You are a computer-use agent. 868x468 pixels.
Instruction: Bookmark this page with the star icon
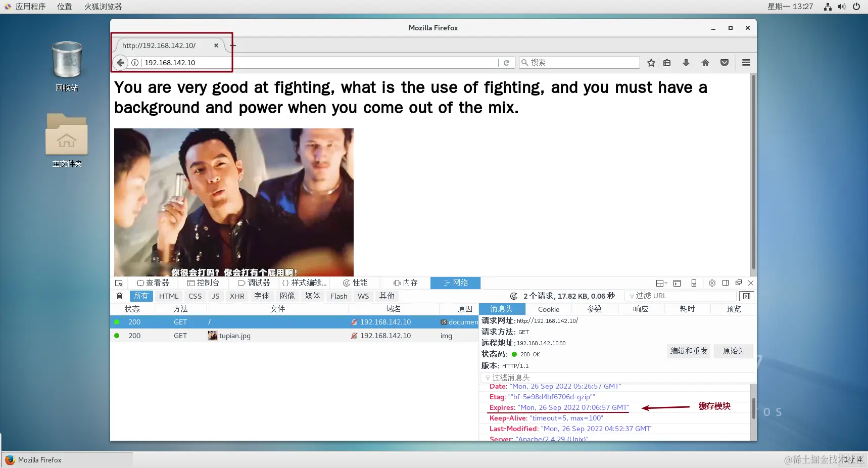(x=651, y=63)
